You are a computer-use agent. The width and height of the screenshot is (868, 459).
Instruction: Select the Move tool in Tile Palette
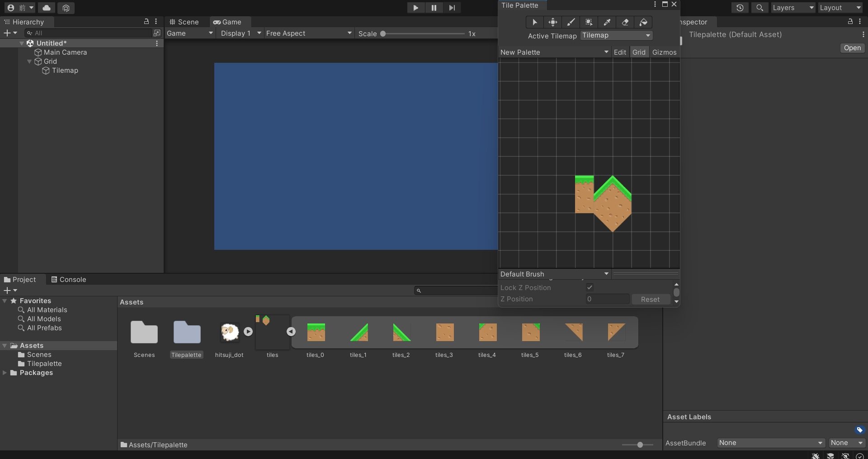[553, 22]
